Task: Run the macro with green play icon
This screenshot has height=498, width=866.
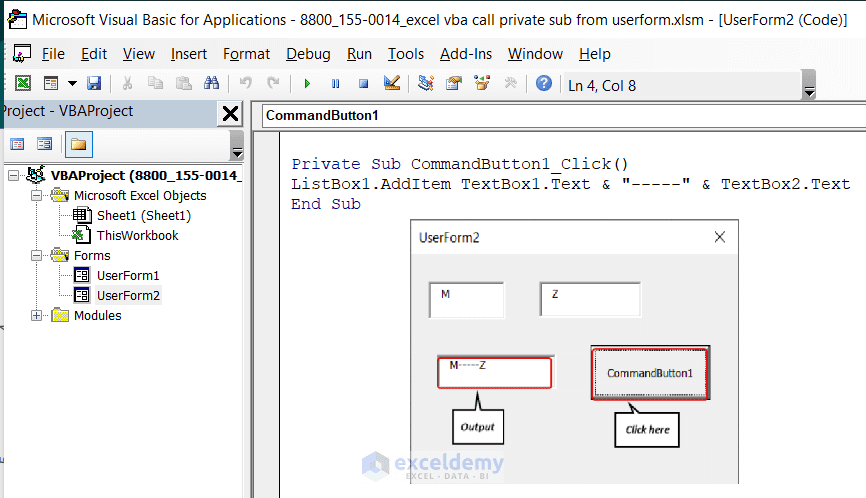Action: [307, 84]
